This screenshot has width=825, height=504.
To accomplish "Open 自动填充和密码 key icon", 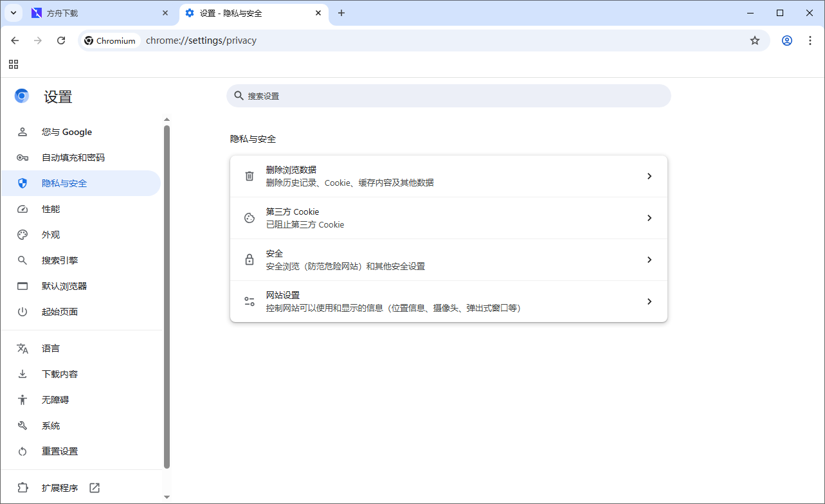I will tap(22, 157).
